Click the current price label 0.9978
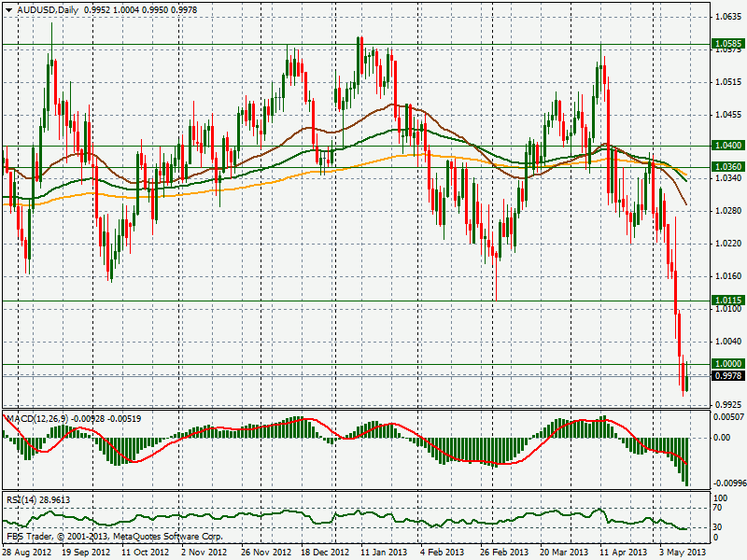The image size is (747, 560). [x=728, y=376]
